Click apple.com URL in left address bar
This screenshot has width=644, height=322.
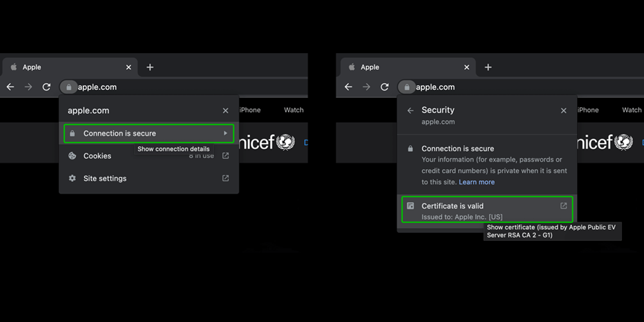click(97, 87)
